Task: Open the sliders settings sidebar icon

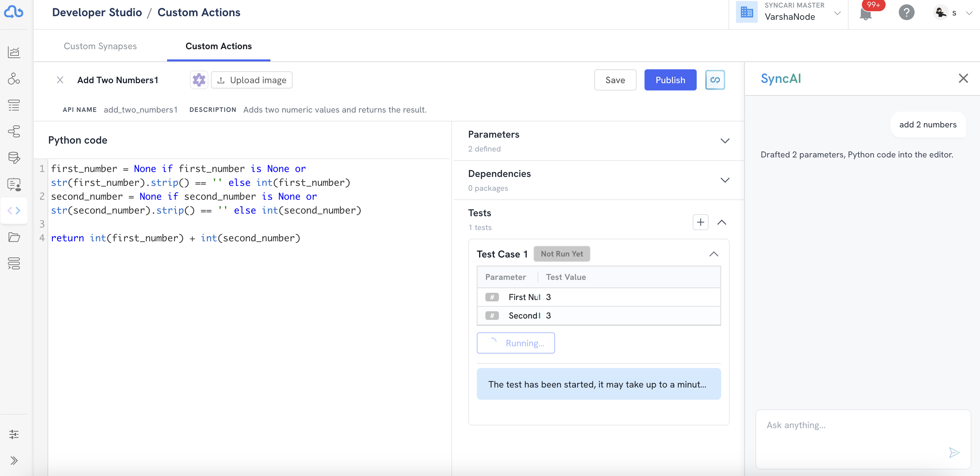Action: click(x=14, y=434)
